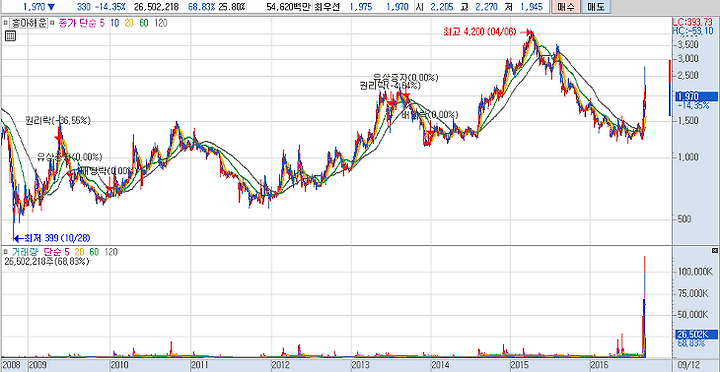Image resolution: width=720 pixels, height=372 pixels.
Task: Click the 2013 label on time axis
Action: [361, 365]
